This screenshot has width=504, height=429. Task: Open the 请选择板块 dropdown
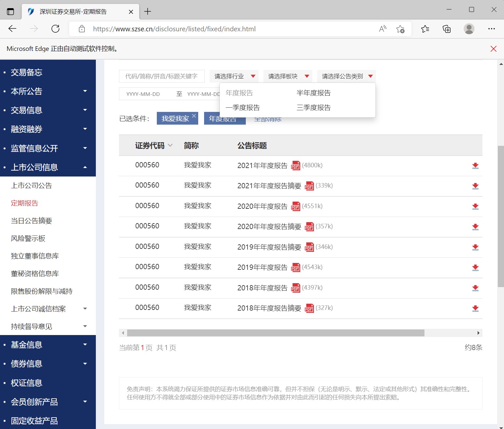288,76
